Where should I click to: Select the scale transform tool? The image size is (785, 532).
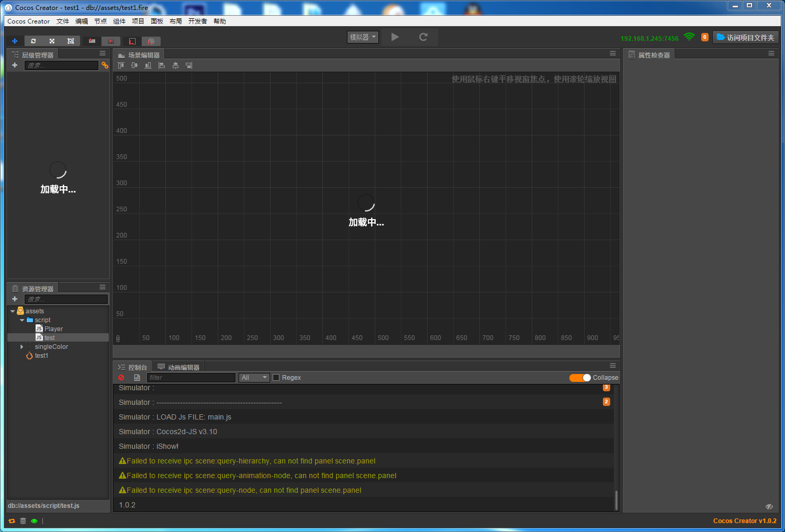[x=52, y=41]
